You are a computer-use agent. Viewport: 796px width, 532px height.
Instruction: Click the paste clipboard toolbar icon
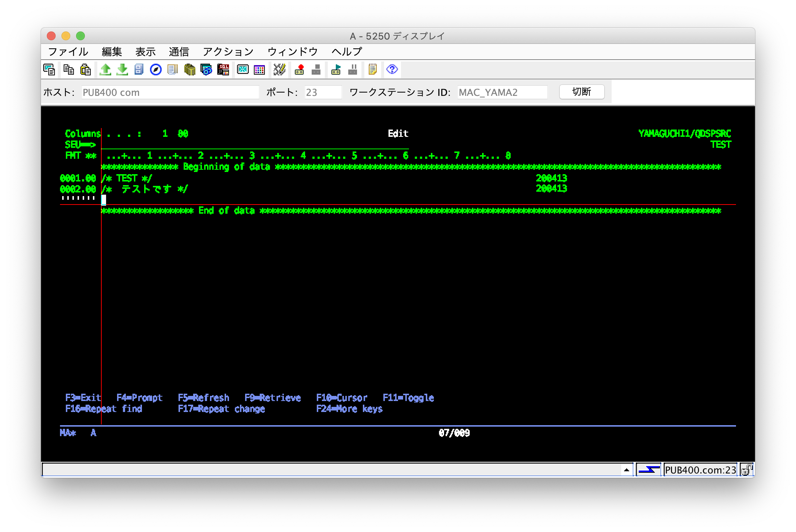[86, 70]
